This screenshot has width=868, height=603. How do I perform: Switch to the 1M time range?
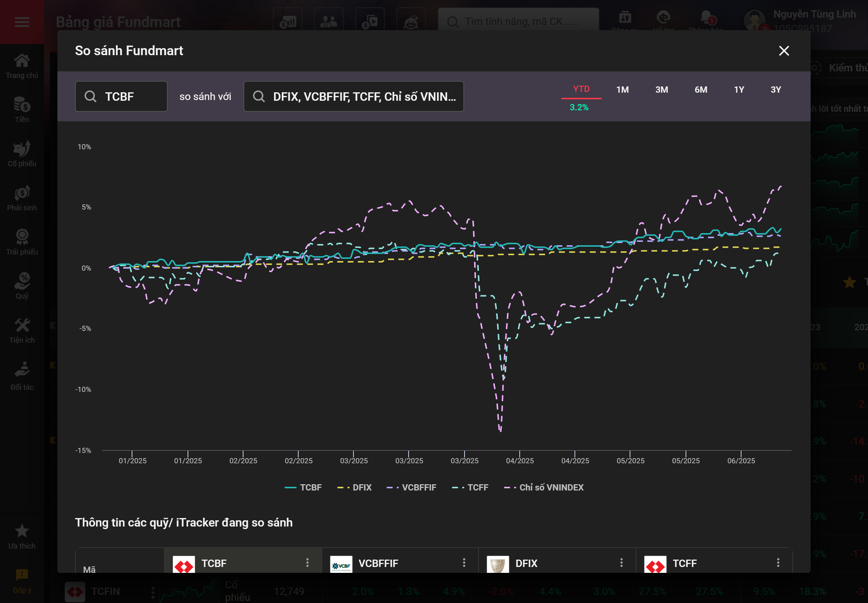(x=622, y=90)
